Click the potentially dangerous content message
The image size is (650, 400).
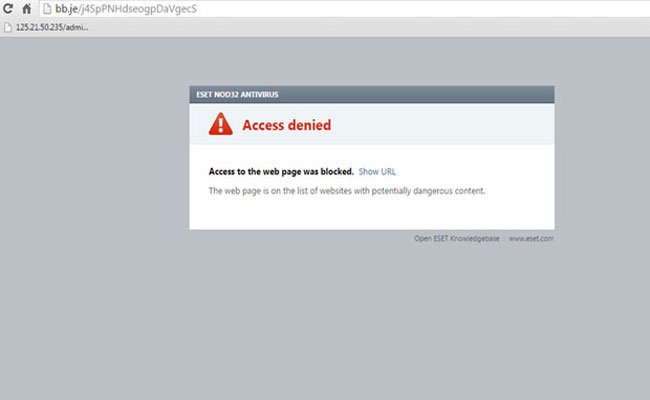tap(347, 191)
